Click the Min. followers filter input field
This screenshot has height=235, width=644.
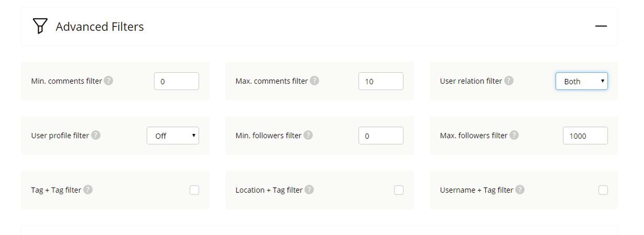381,136
